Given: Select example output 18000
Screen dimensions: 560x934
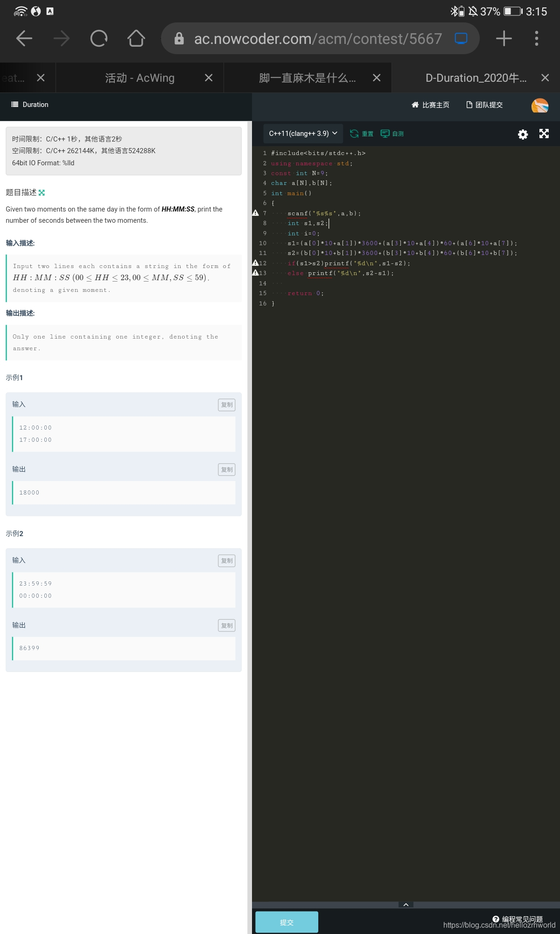Looking at the screenshot, I should click(x=29, y=493).
